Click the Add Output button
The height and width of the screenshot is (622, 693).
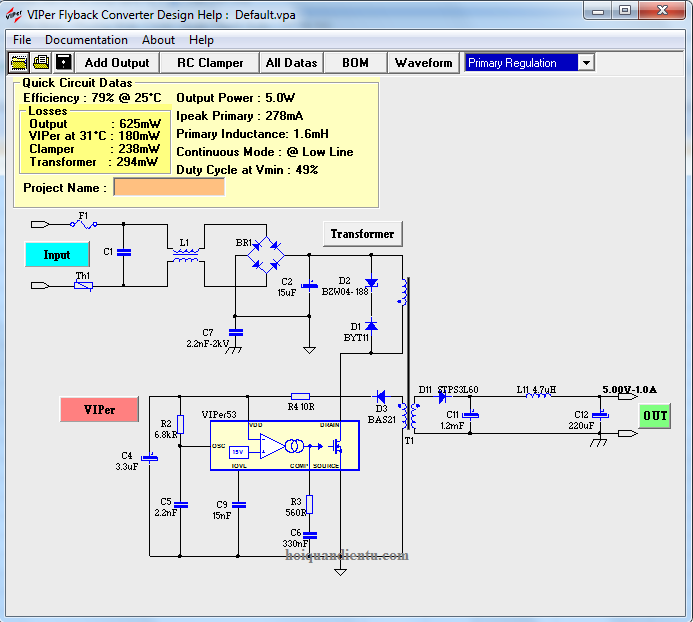pyautogui.click(x=117, y=63)
